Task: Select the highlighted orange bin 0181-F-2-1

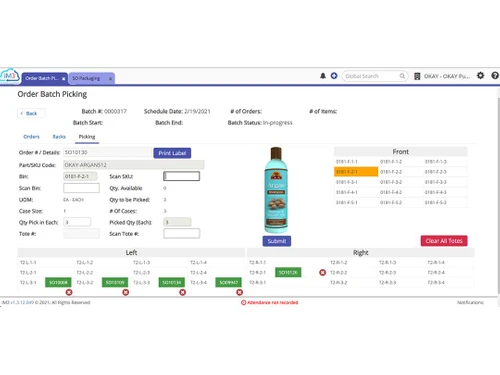Action: pyautogui.click(x=356, y=172)
